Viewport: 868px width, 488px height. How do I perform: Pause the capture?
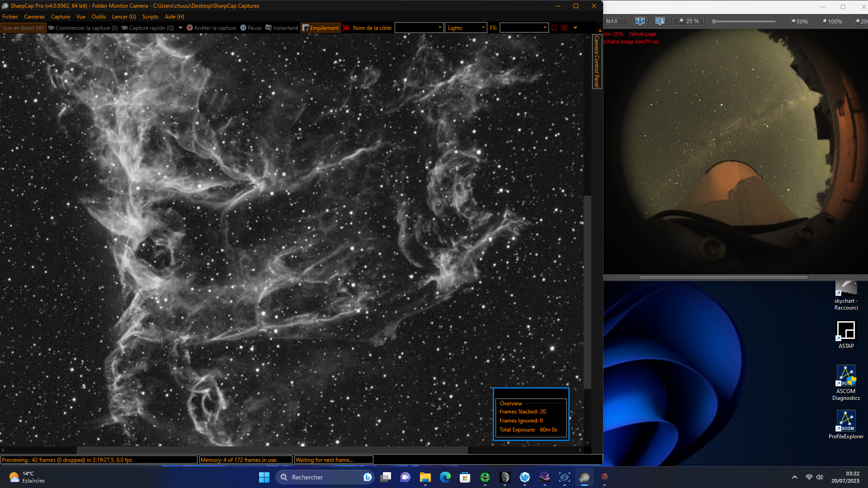(251, 28)
